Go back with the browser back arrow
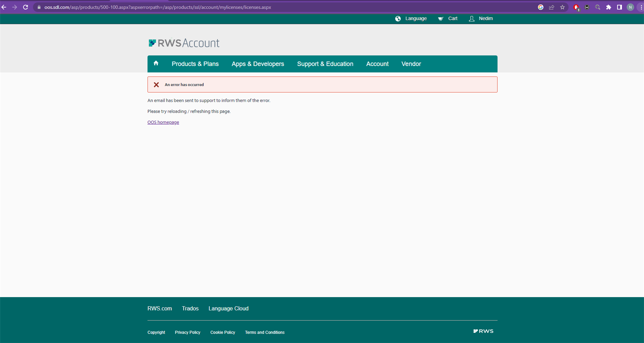644x343 pixels. [x=4, y=7]
